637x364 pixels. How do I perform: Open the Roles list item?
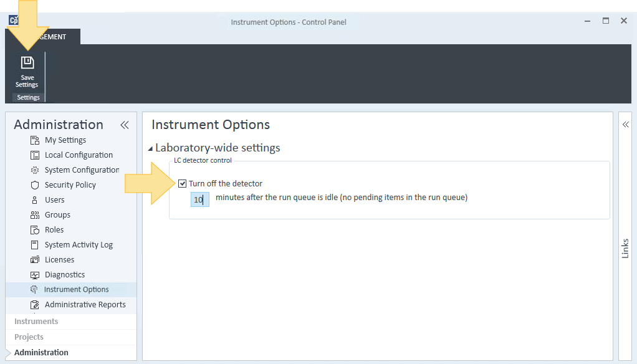pos(54,230)
